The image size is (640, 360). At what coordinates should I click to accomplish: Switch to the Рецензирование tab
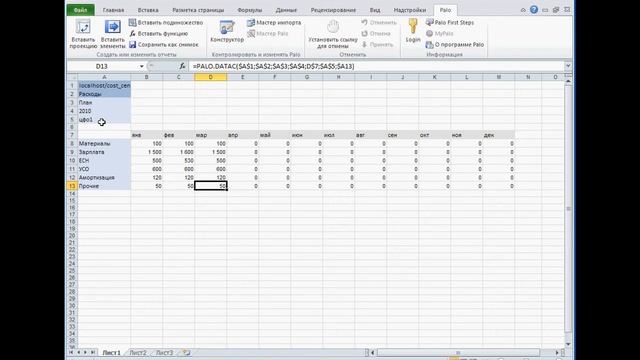[333, 10]
